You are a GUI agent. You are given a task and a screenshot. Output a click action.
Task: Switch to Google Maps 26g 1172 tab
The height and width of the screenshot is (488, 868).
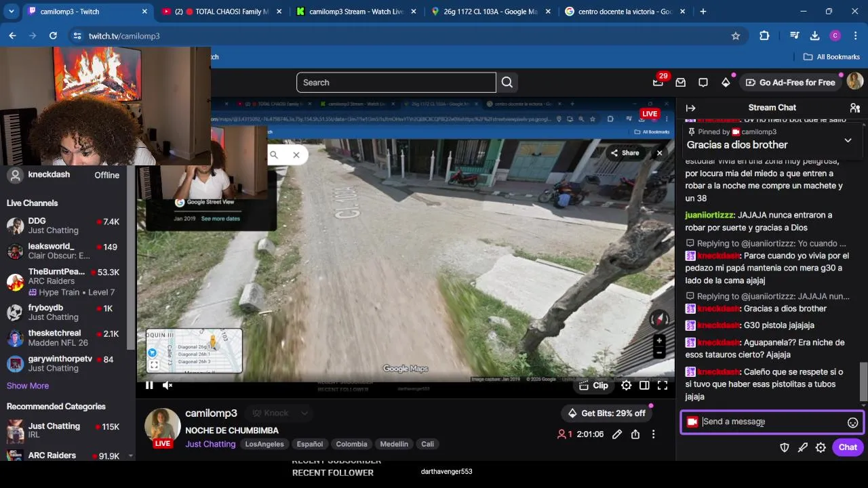pos(491,12)
